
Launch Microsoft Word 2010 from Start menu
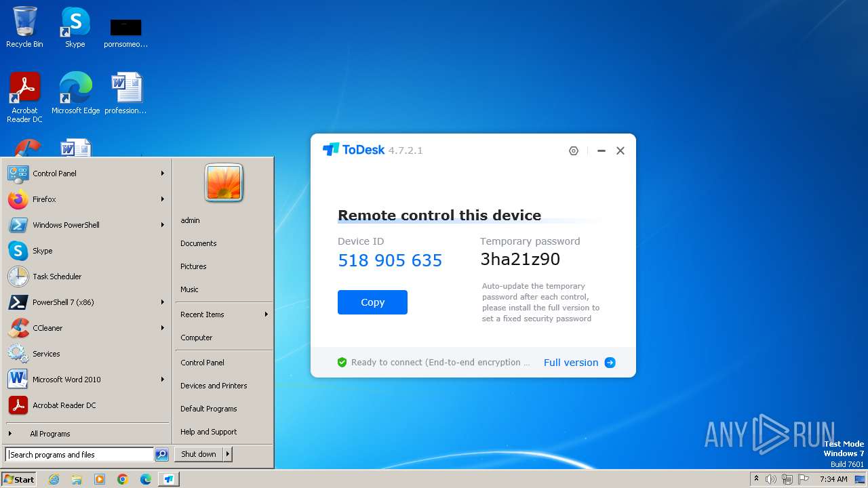[86, 380]
